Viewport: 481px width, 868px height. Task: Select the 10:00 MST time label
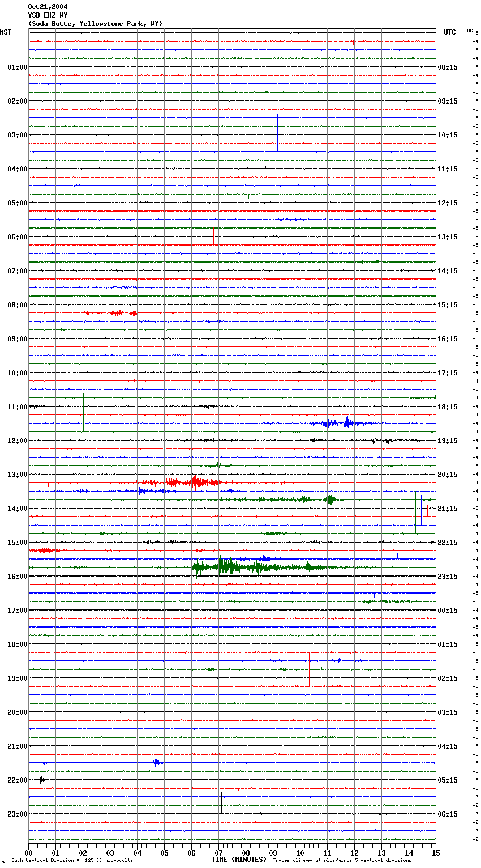click(x=18, y=373)
